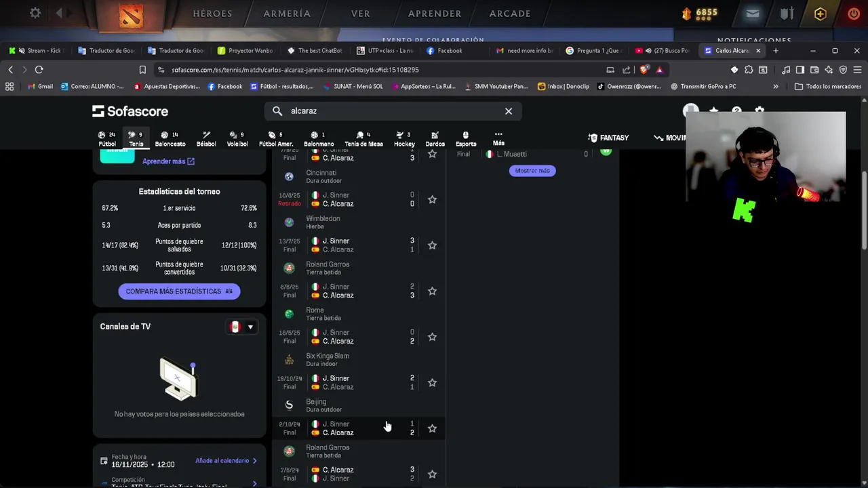Open the Rome tournament header
The width and height of the screenshot is (868, 488).
pyautogui.click(x=358, y=314)
